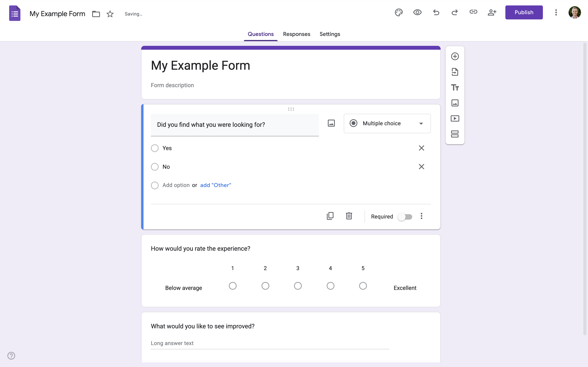Screen dimensions: 588x367
Task: Copy the responder link
Action: pyautogui.click(x=473, y=12)
